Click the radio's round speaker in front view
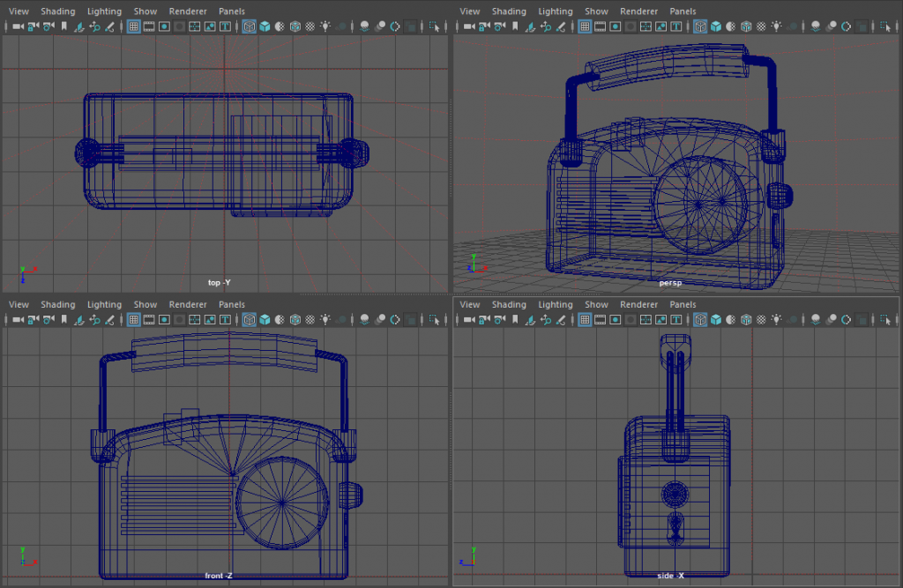The height and width of the screenshot is (588, 903). point(281,502)
